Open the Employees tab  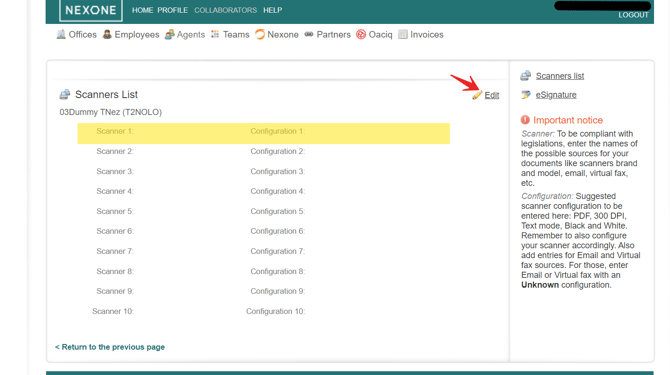[137, 35]
